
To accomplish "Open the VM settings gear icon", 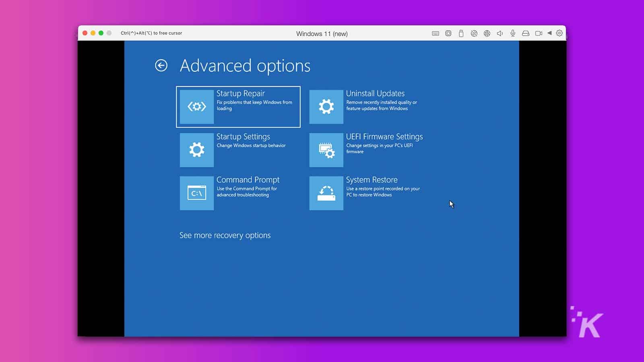I will click(x=559, y=33).
